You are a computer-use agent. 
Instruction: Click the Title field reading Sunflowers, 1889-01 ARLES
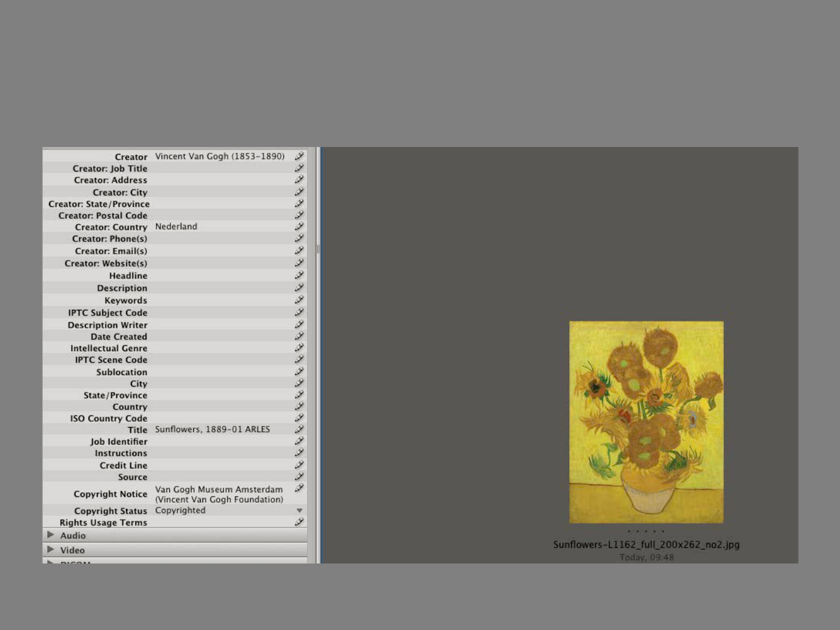click(212, 429)
